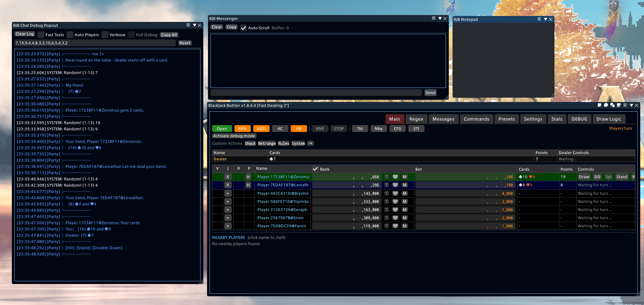
Task: Click X button in Player 1723BF11@Zeromus row
Action: click(x=228, y=177)
